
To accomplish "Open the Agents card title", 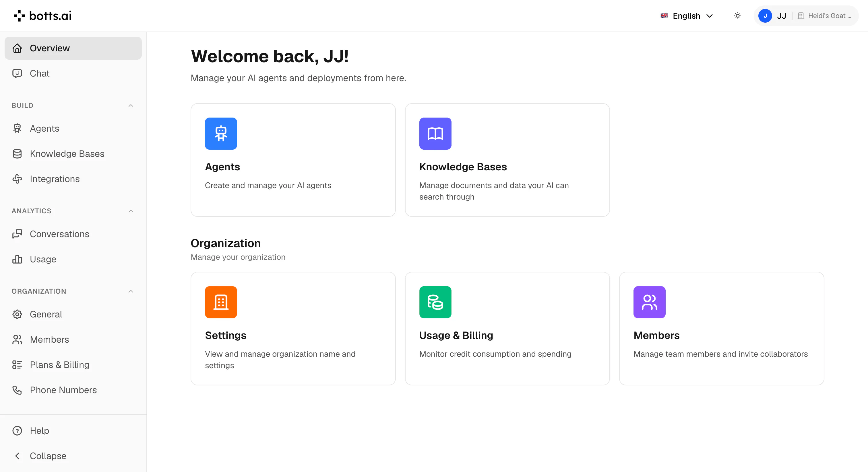I will pos(222,167).
